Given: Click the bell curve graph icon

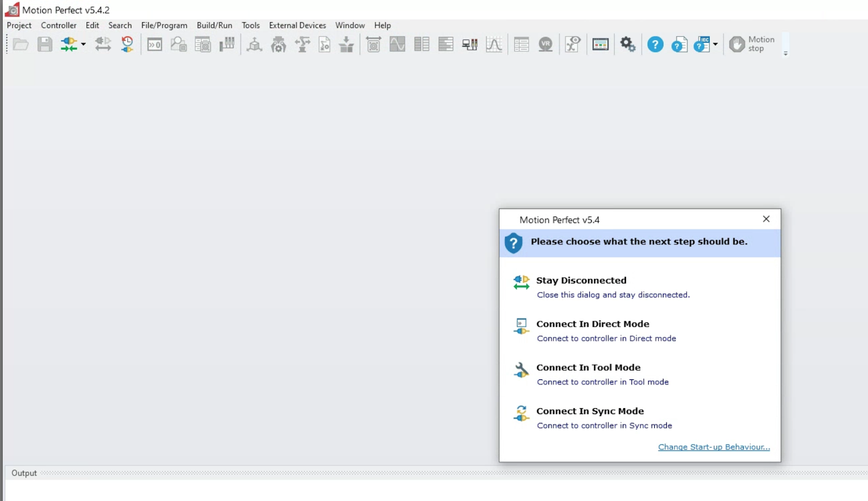Looking at the screenshot, I should point(494,45).
